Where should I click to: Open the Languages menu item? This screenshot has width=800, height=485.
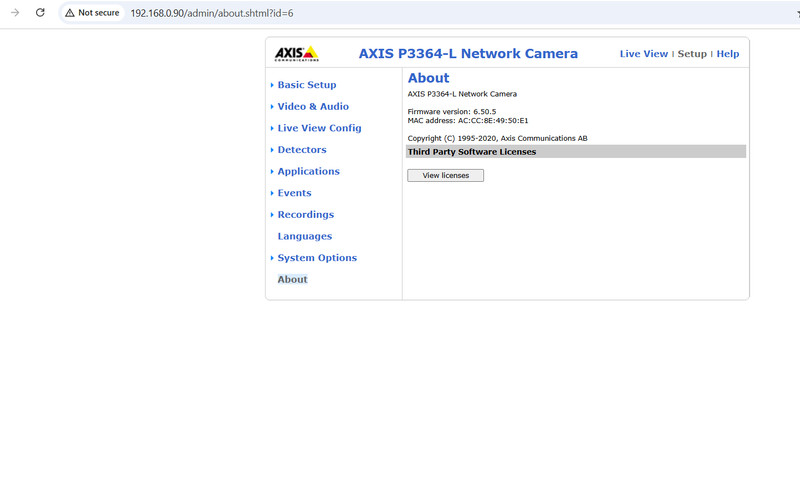click(x=305, y=236)
